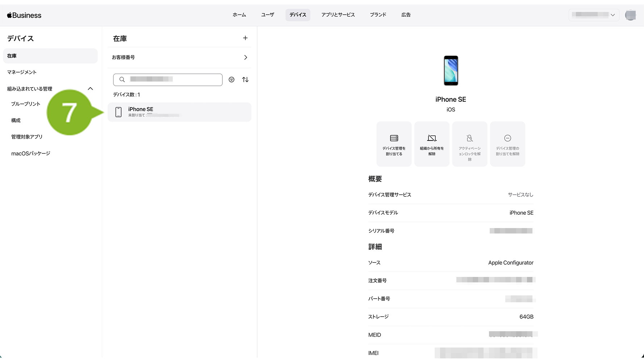The image size is (644, 362).
Task: Open the filter icon next to search
Action: [231, 80]
